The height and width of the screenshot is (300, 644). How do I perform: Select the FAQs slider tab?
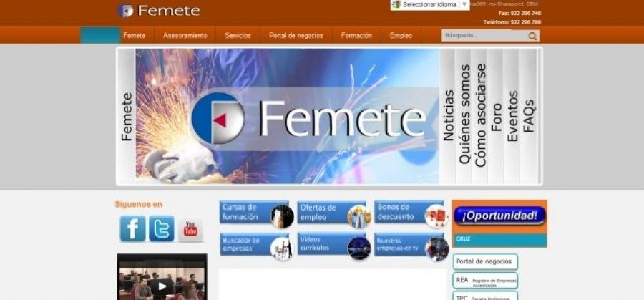pyautogui.click(x=529, y=116)
